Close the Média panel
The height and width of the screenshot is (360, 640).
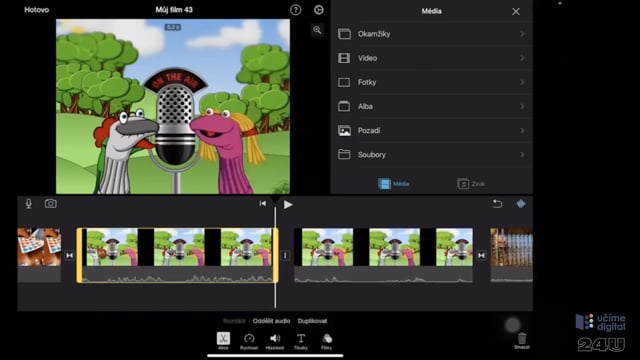(516, 11)
